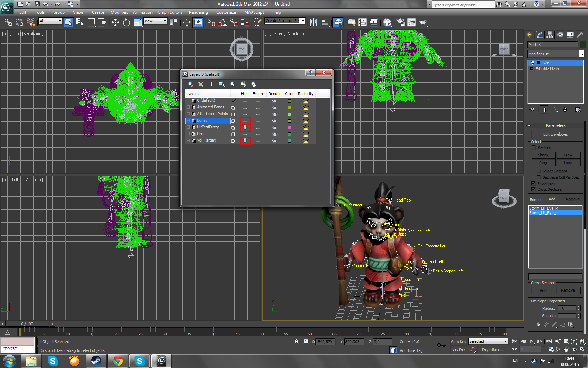This screenshot has width=588, height=368.
Task: Open the Render Setup dialog
Action: [x=400, y=22]
